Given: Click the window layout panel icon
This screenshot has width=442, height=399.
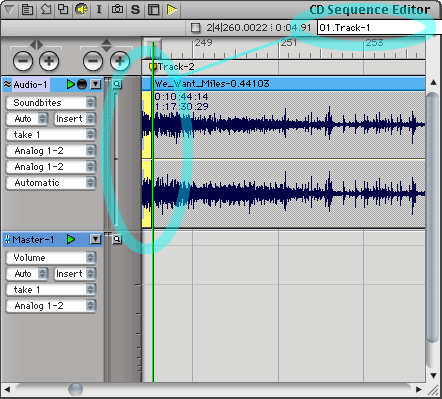Looking at the screenshot, I should [x=153, y=10].
